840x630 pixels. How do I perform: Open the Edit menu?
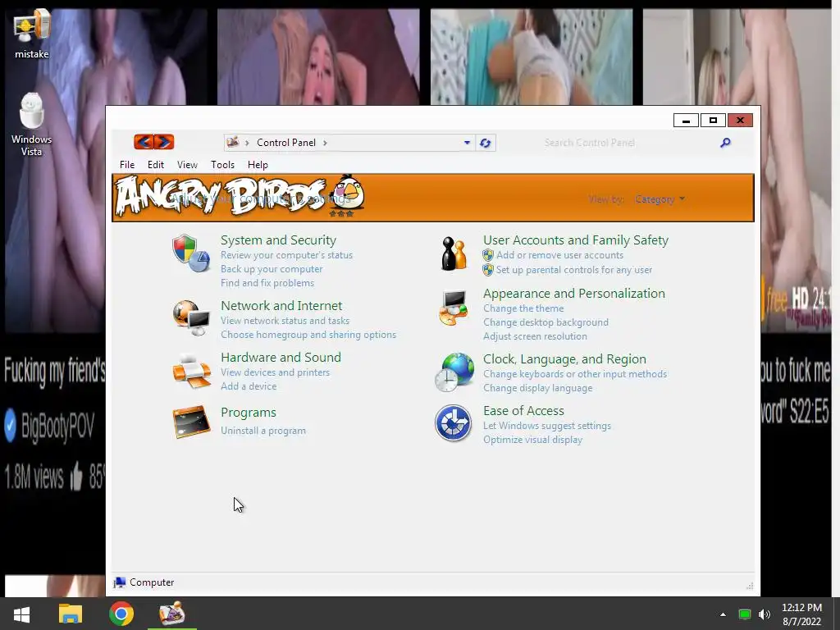tap(156, 165)
